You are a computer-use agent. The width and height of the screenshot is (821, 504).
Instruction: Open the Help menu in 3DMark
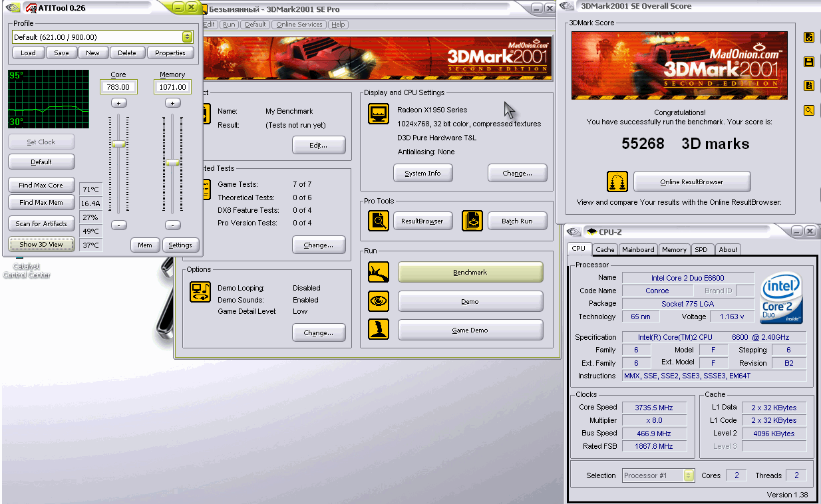(x=338, y=25)
